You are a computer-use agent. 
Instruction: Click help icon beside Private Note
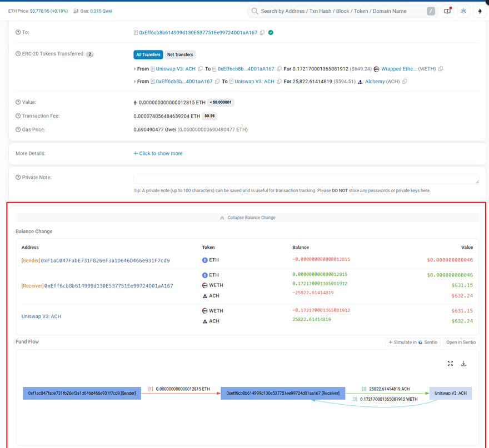click(18, 177)
